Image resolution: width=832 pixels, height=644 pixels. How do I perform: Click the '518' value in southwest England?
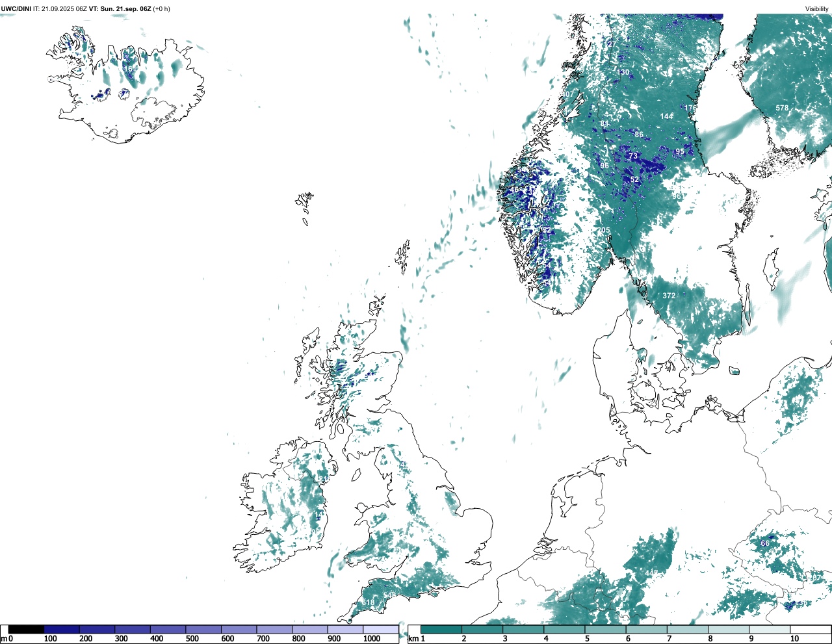369,603
